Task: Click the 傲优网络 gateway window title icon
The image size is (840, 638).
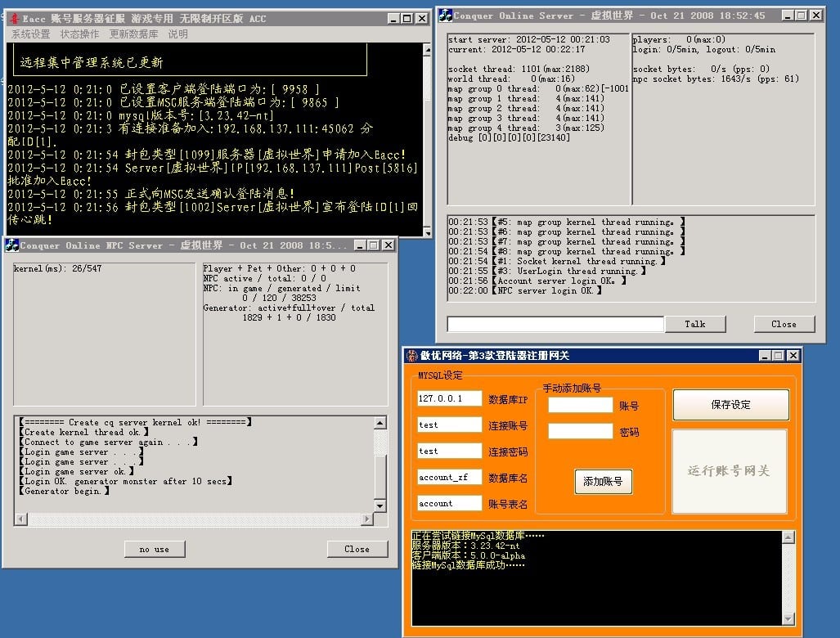Action: coord(411,355)
